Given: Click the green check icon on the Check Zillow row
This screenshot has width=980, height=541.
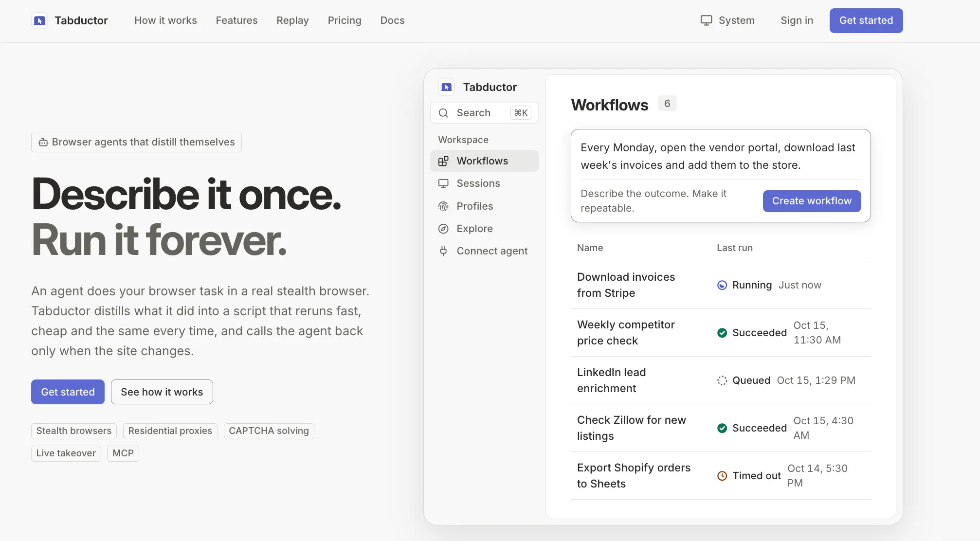Looking at the screenshot, I should 722,428.
